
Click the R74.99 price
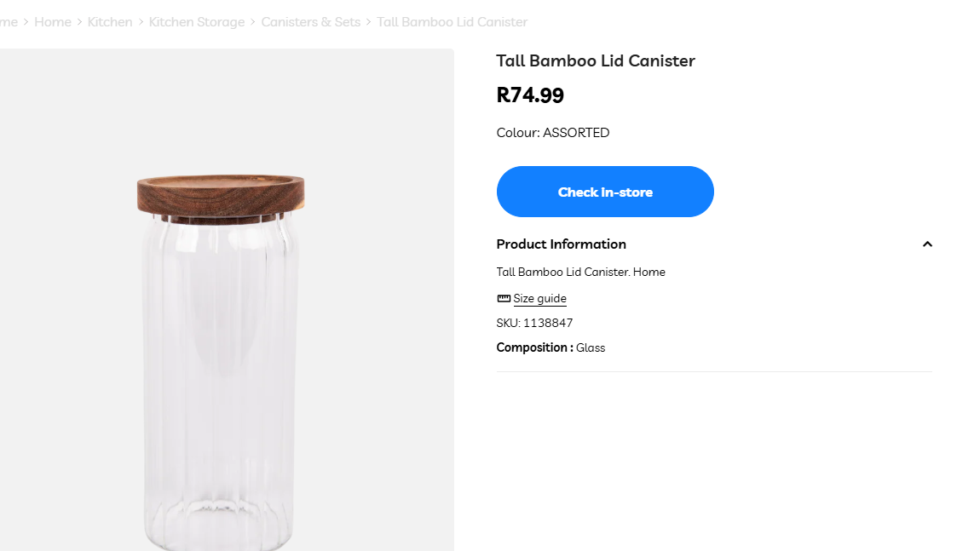[530, 95]
